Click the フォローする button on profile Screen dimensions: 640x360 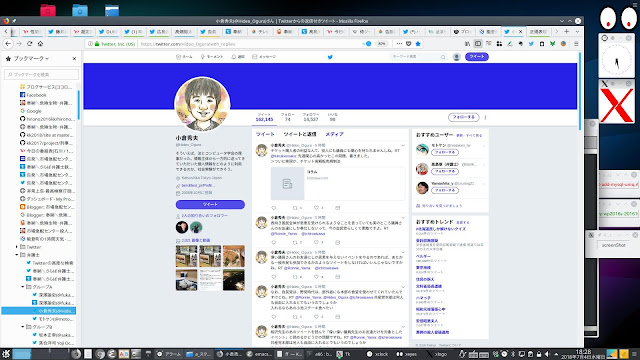pyautogui.click(x=464, y=118)
